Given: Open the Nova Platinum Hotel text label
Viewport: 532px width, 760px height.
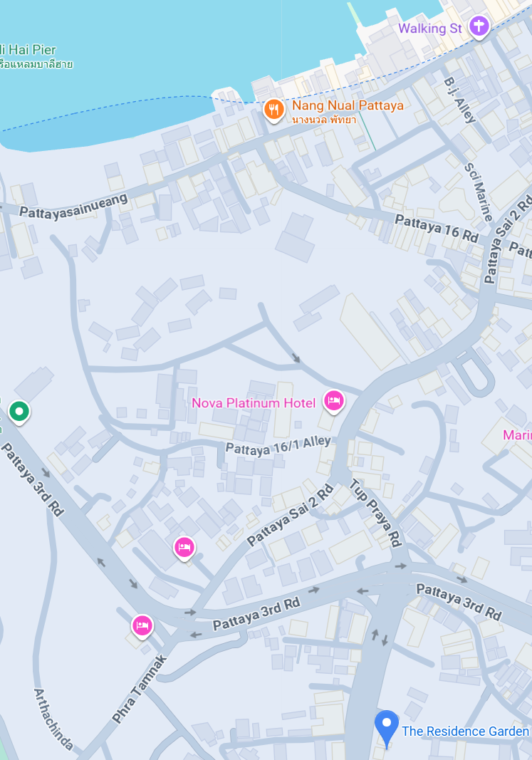Looking at the screenshot, I should (x=254, y=402).
